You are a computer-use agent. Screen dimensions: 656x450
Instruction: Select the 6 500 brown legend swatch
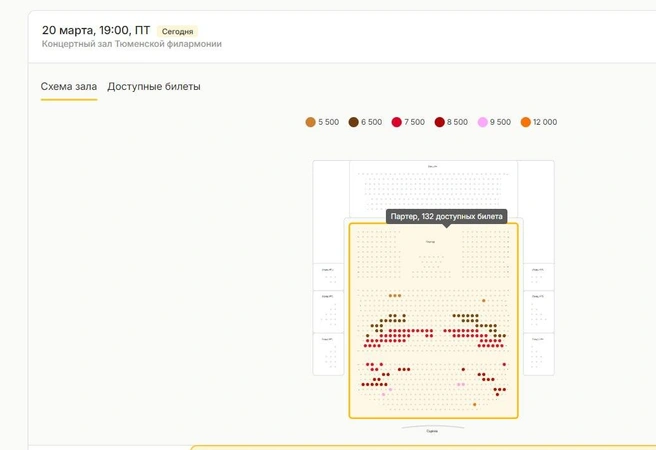[x=354, y=122]
